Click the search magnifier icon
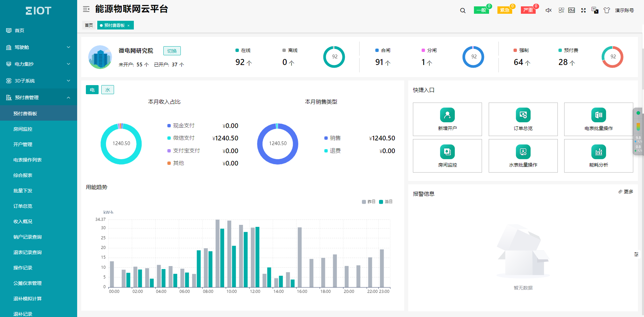Screen dimensions: 644x317 [x=463, y=10]
